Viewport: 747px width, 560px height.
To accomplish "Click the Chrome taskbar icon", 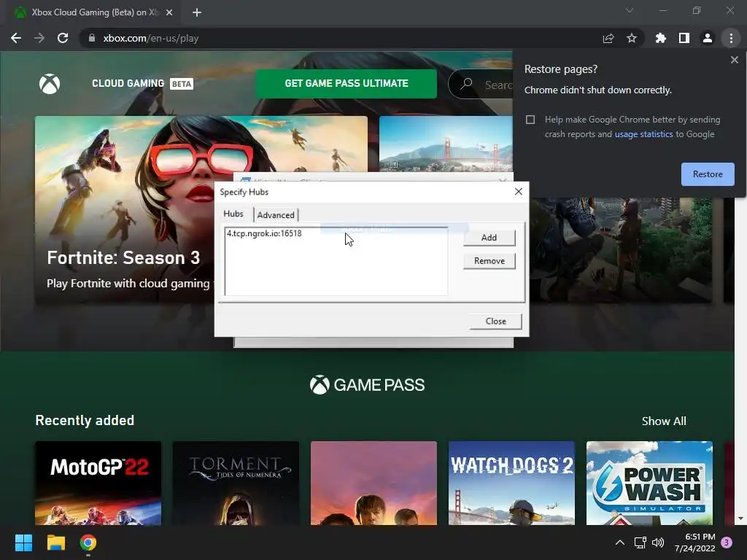I will 88,542.
